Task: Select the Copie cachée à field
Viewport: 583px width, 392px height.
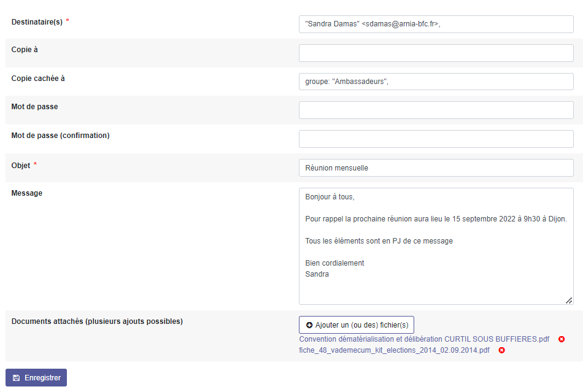Action: coord(436,82)
